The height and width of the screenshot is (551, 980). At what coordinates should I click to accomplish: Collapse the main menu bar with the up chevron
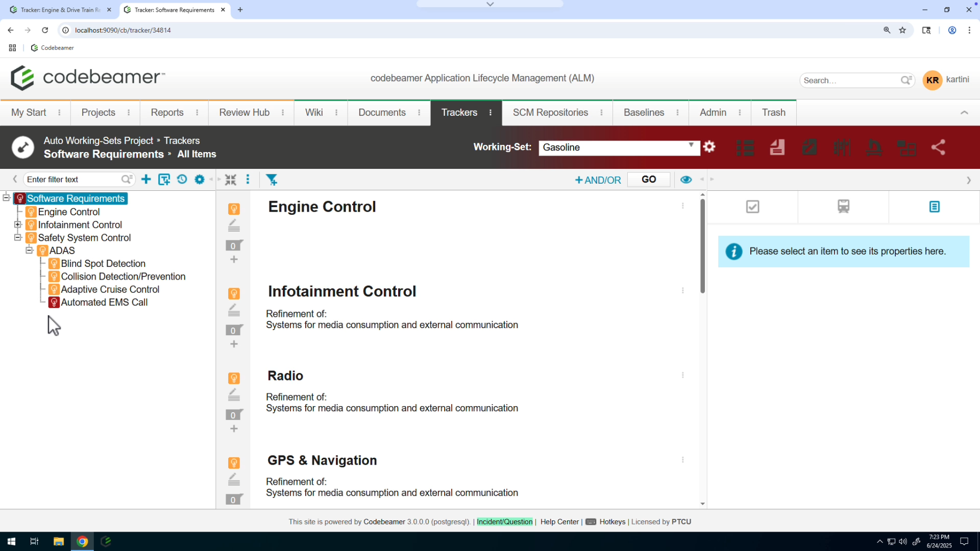pos(964,113)
